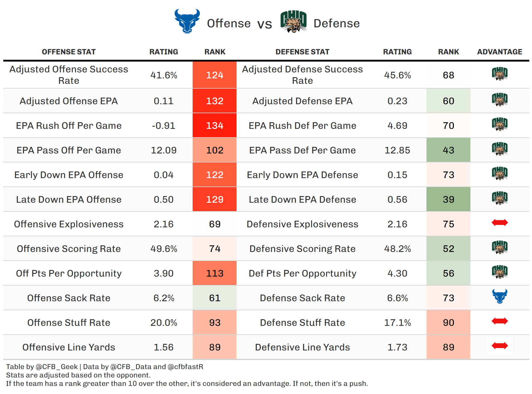The width and height of the screenshot is (532, 394).
Task: Click Ohio advantage icon for Late Down EPA
Action: pos(500,198)
